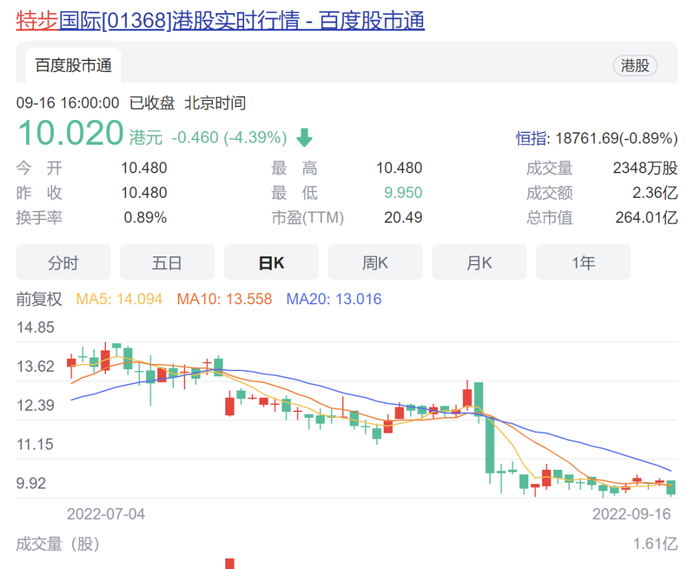Click the 12.39 y-axis label
The height and width of the screenshot is (569, 700).
[35, 406]
